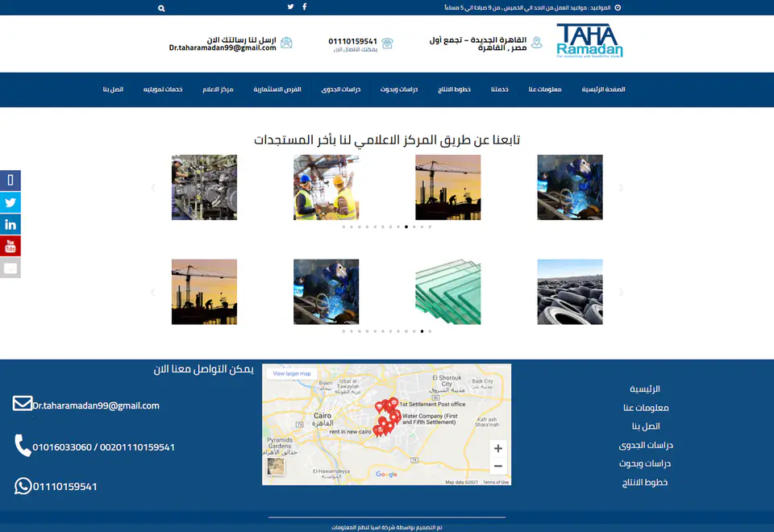The image size is (774, 532).
Task: Switch the map to satellite view thumbnail
Action: click(276, 467)
